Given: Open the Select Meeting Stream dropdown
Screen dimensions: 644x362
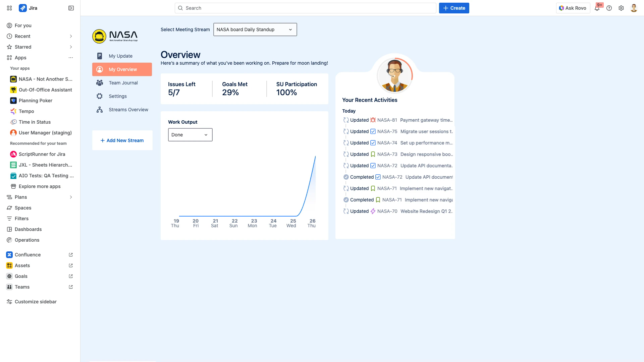Looking at the screenshot, I should 255,29.
